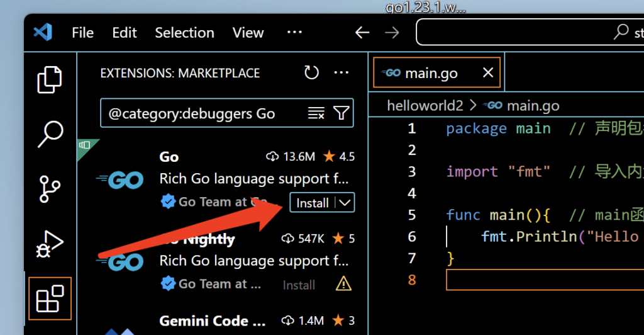Open the extensions filter funnel menu
The height and width of the screenshot is (335, 644).
[341, 113]
